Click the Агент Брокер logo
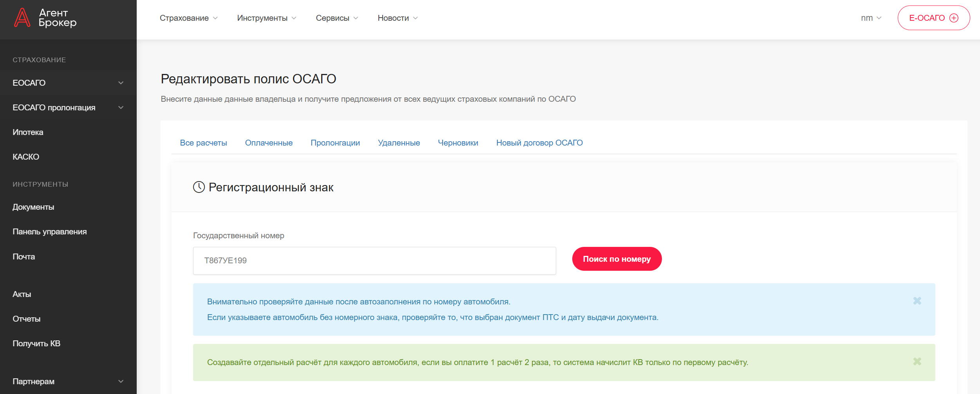 click(x=45, y=18)
